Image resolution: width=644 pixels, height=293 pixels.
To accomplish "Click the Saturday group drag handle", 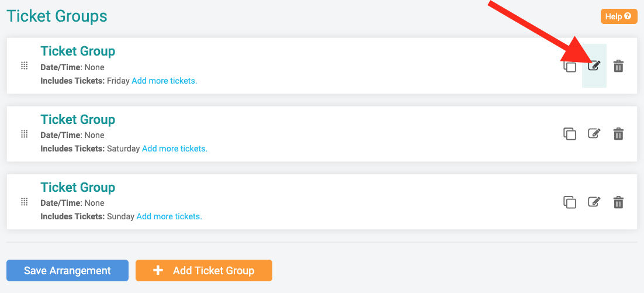I will 24,134.
